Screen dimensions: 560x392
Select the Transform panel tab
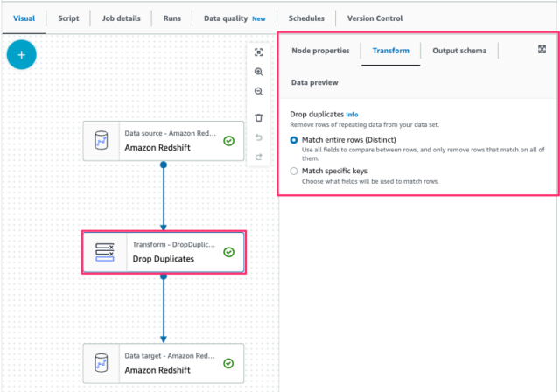[x=391, y=51]
